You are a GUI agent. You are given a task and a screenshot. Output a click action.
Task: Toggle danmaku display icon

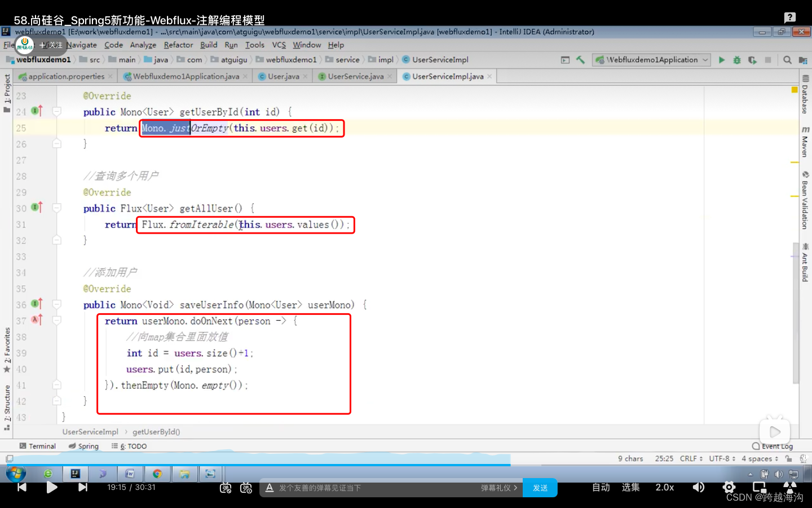pyautogui.click(x=226, y=488)
